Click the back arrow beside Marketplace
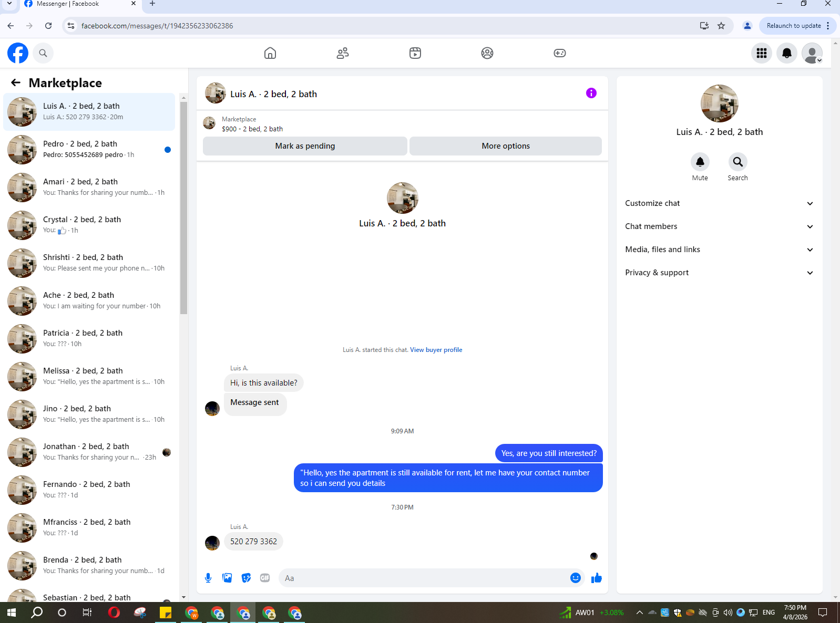Viewport: 840px width, 623px height. [x=16, y=82]
